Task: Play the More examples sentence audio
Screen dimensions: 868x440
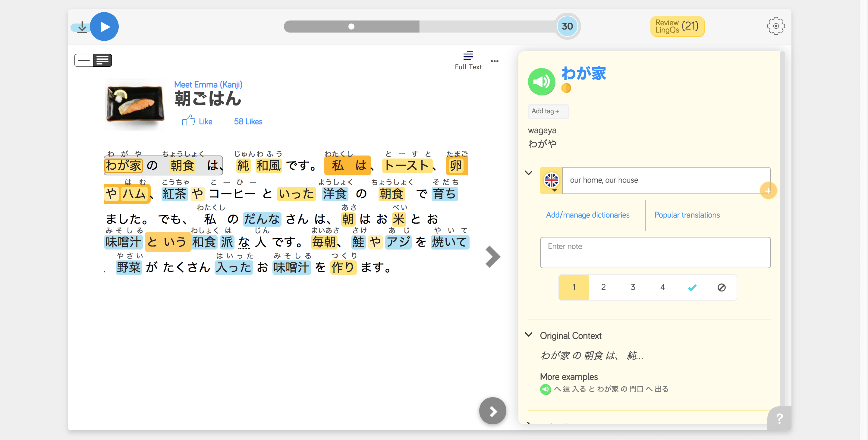Action: click(545, 389)
